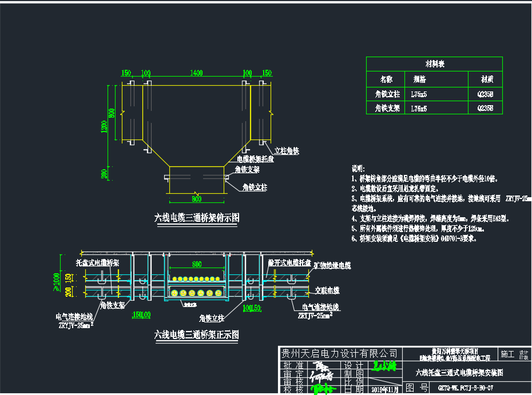Select the 800 dimension under top-view drawing
Image resolution: width=532 pixels, height=395 pixels.
coord(196,199)
